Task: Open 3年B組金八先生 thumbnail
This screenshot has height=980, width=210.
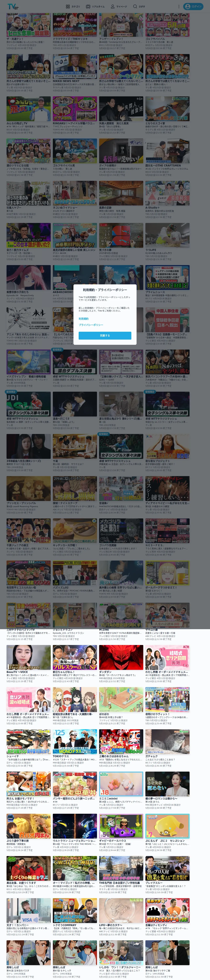Action: pyautogui.click(x=29, y=446)
